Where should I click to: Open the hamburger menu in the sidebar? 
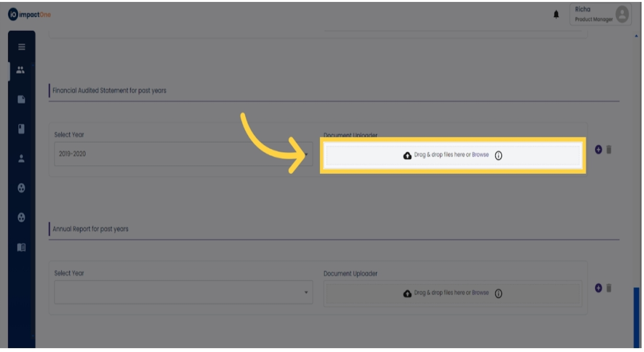coord(22,47)
